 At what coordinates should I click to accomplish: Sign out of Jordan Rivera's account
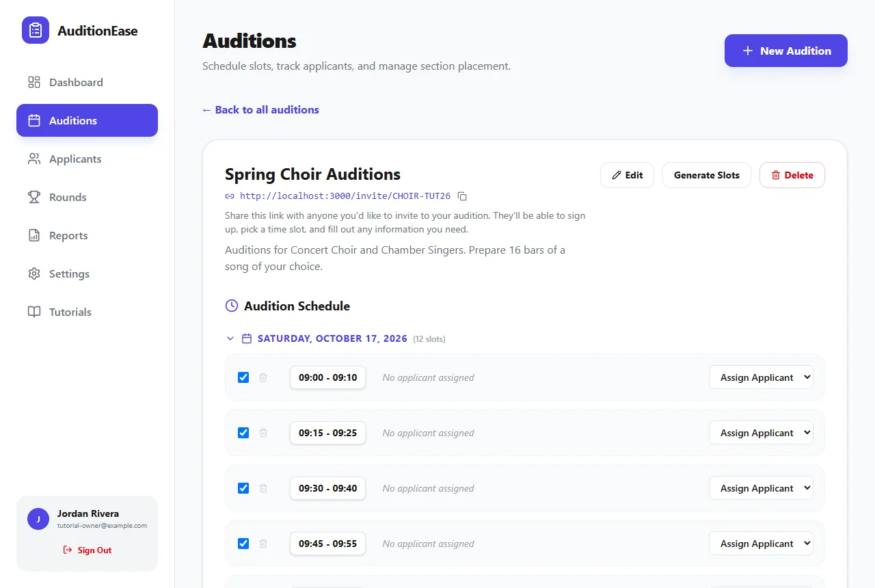tap(87, 550)
